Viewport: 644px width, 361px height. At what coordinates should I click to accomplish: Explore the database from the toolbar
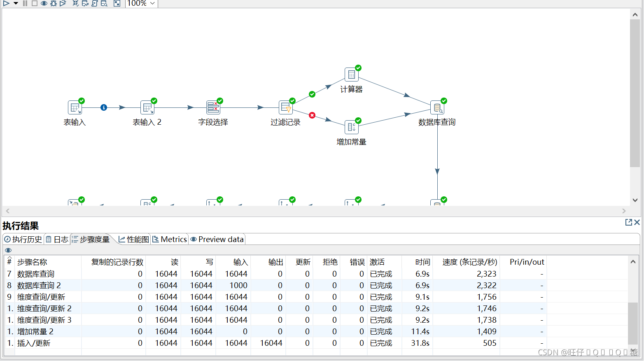pyautogui.click(x=104, y=3)
